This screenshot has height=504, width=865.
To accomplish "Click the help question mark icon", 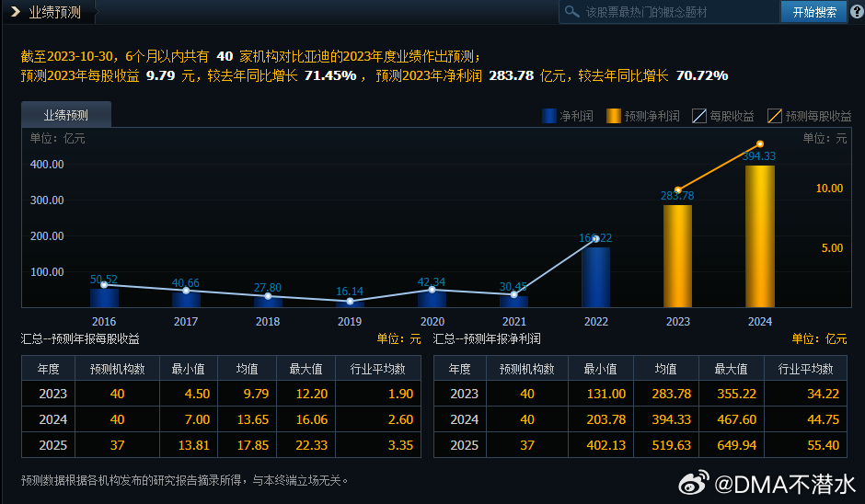I will pos(856,11).
